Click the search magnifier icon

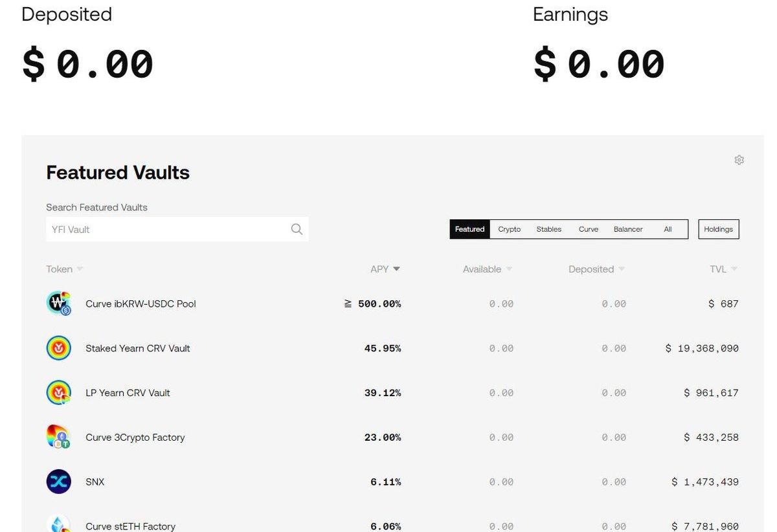coord(297,229)
